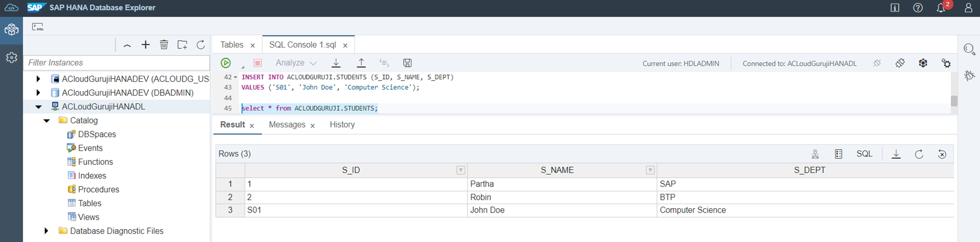This screenshot has height=242, width=980.
Task: Run the SQL statement with green play button
Action: pyautogui.click(x=225, y=63)
